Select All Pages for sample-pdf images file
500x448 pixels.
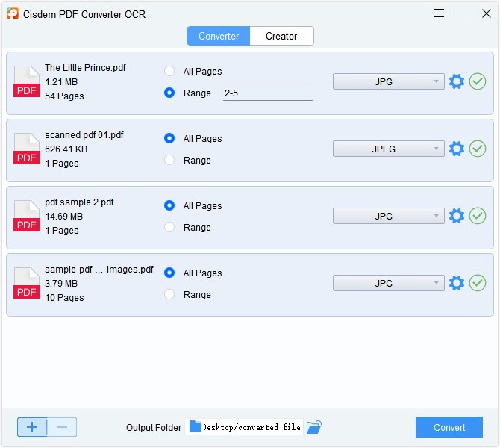coord(169,273)
